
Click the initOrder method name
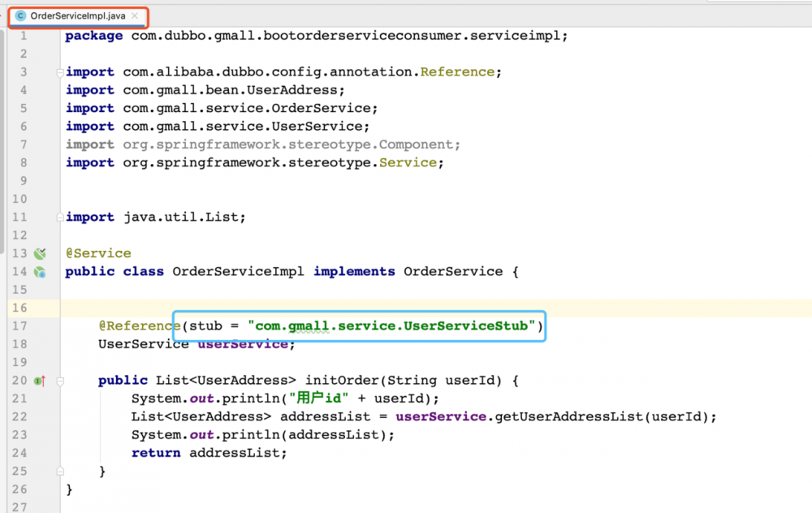342,381
